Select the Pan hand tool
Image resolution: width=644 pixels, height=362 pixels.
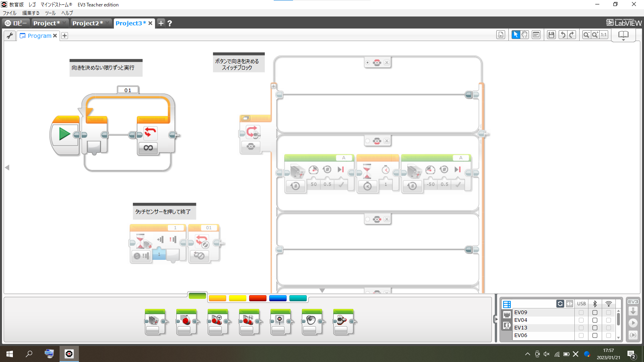click(x=524, y=35)
